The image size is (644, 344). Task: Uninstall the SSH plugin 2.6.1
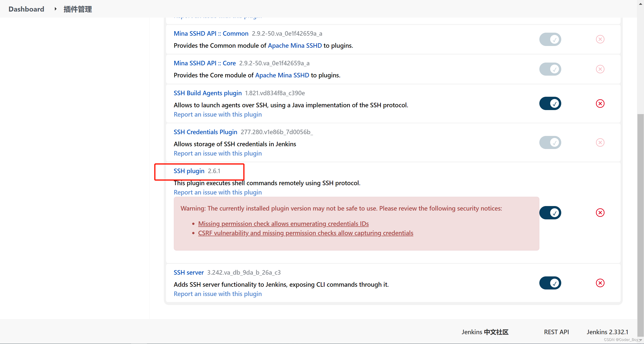(600, 213)
